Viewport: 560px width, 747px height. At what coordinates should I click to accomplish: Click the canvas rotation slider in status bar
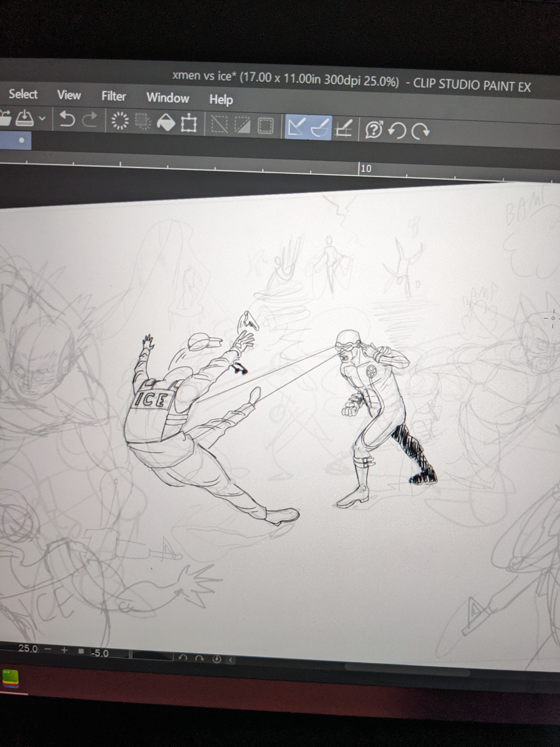(151, 655)
